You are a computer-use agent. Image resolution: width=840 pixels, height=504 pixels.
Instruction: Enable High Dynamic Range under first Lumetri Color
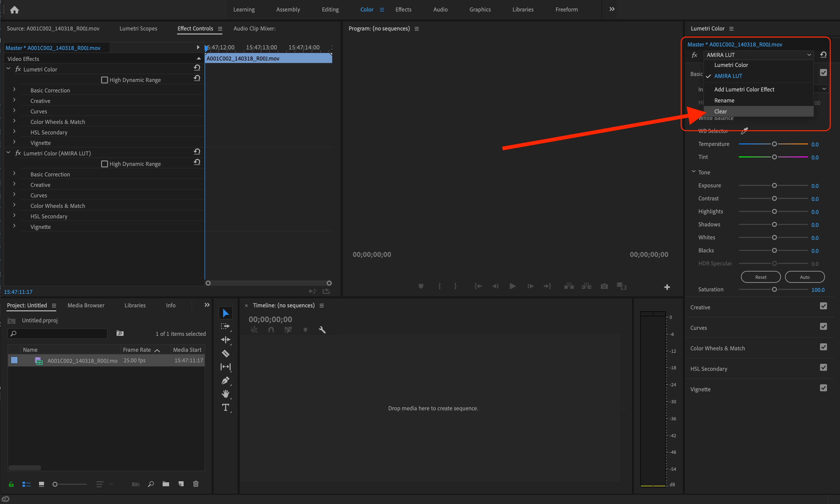[105, 80]
